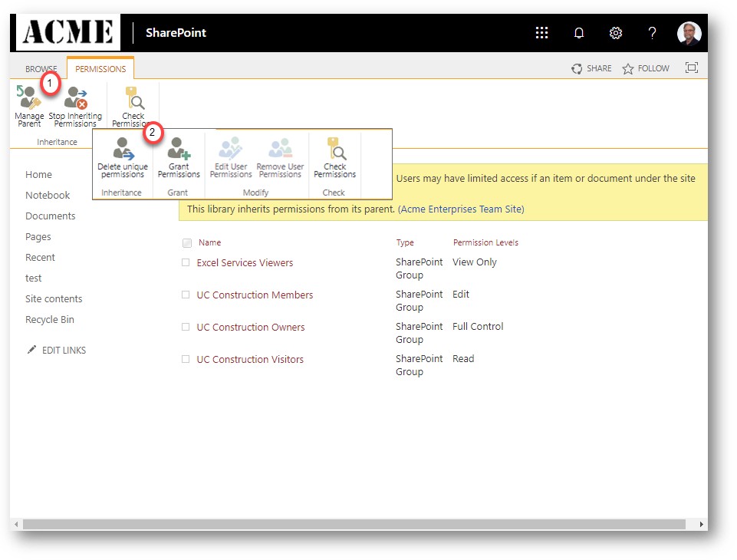Click the greyed Edit User Permissions icon
The width and height of the screenshot is (737, 560).
[231, 158]
